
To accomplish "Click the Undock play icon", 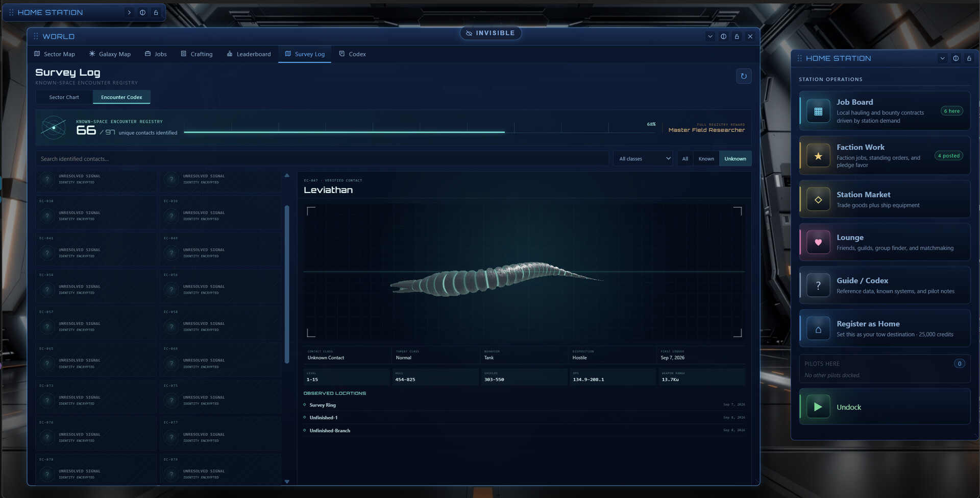I will (818, 407).
